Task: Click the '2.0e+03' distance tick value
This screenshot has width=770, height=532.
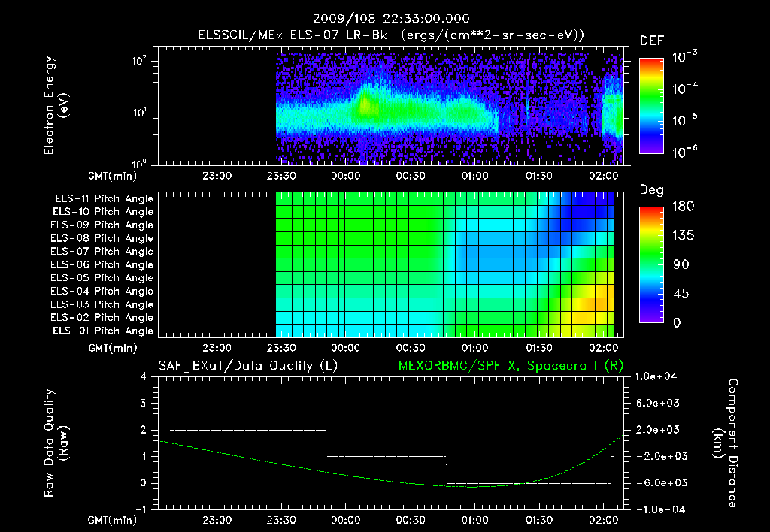Action: coord(657,430)
